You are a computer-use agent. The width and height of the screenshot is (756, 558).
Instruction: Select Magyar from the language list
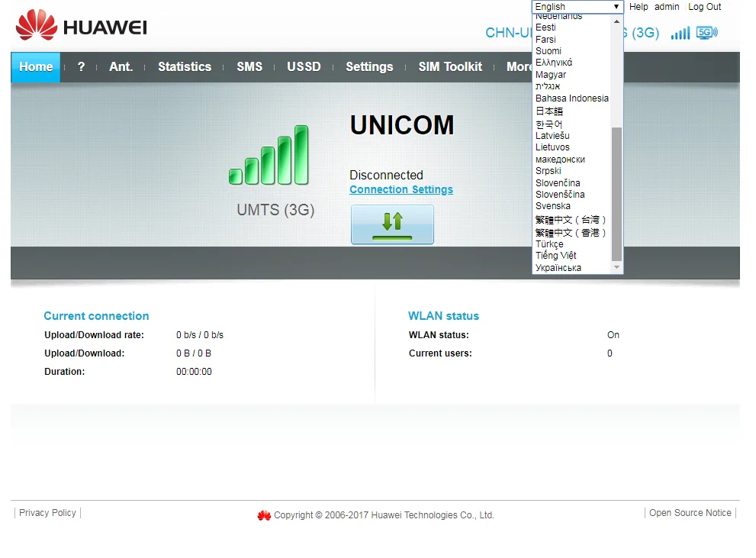click(571, 75)
